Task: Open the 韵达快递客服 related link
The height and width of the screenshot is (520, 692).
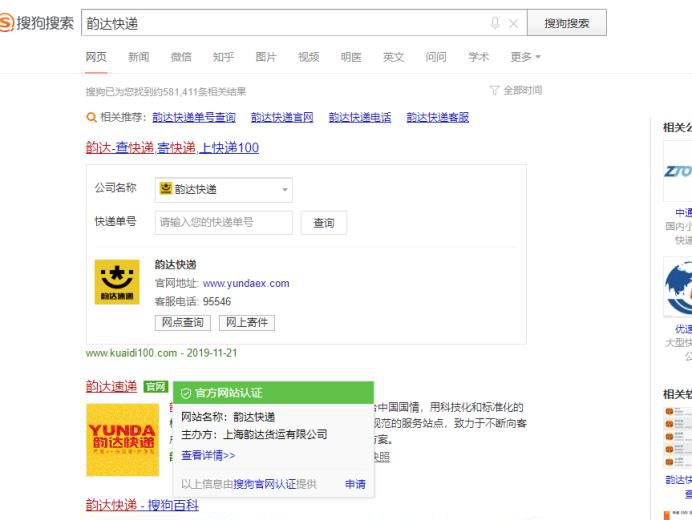Action: (x=438, y=117)
